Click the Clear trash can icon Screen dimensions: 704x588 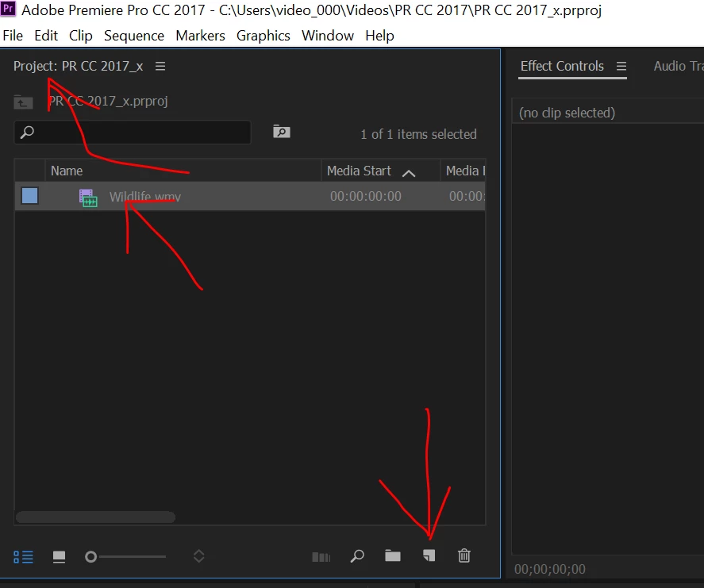pos(464,555)
